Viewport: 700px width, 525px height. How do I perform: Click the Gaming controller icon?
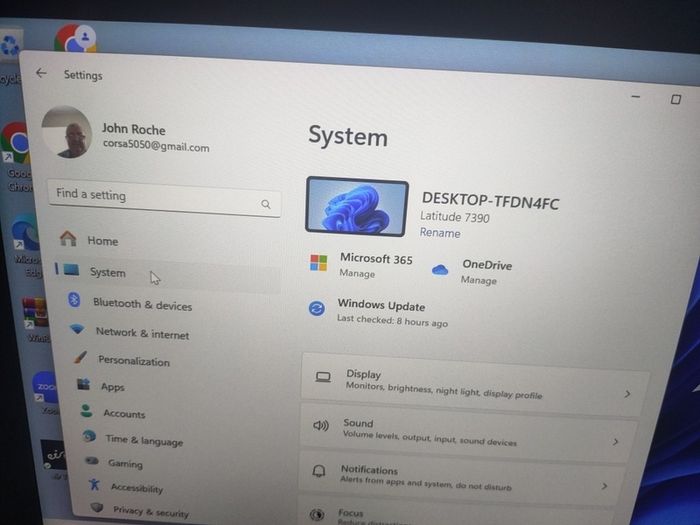[92, 461]
